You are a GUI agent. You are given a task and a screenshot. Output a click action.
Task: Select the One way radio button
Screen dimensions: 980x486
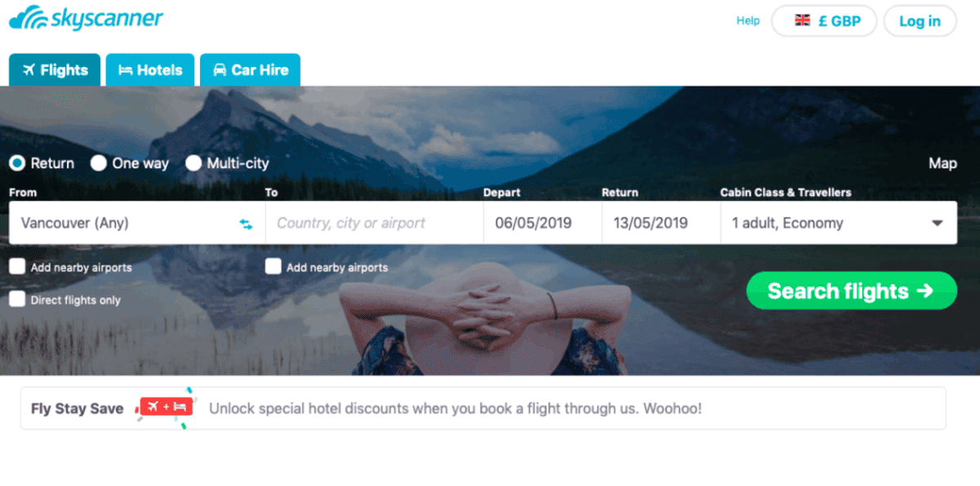click(99, 163)
